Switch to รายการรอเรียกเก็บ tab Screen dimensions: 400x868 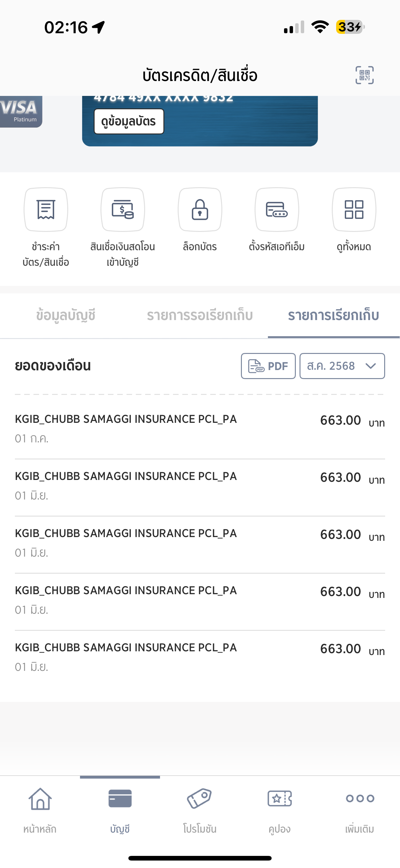coord(200,315)
